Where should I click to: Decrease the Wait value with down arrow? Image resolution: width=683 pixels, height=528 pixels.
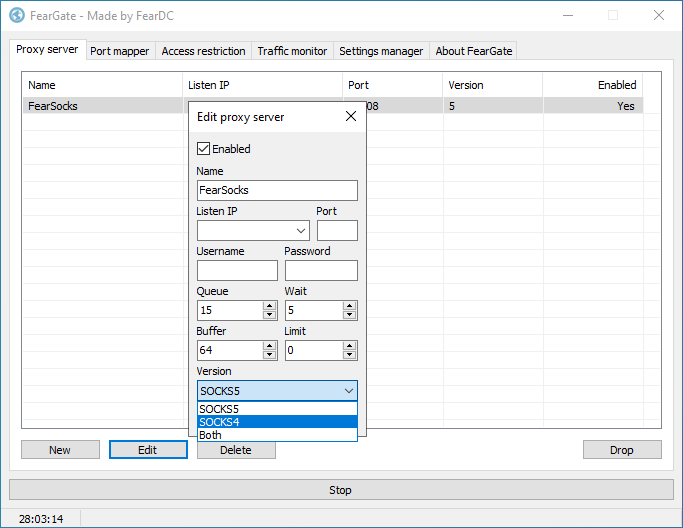(x=349, y=315)
